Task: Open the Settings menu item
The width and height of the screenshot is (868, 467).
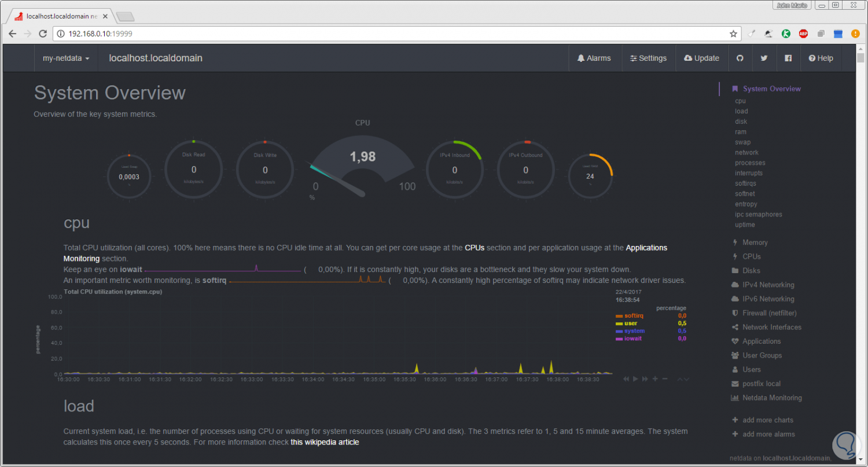Action: pos(648,58)
